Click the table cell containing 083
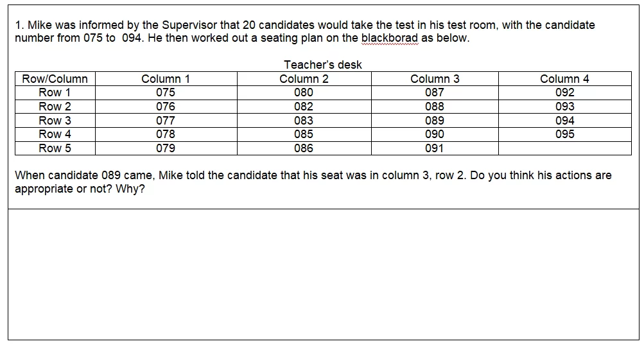Image resolution: width=644 pixels, height=348 pixels. (304, 121)
